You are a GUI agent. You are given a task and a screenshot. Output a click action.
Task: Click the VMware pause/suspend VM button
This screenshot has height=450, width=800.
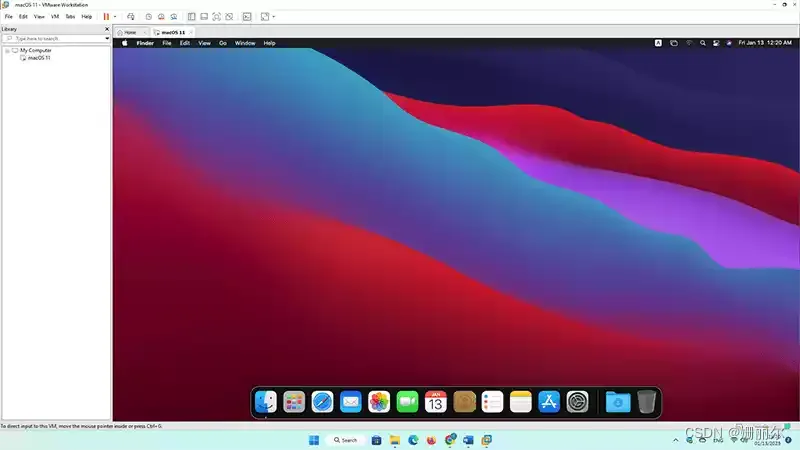tap(106, 17)
